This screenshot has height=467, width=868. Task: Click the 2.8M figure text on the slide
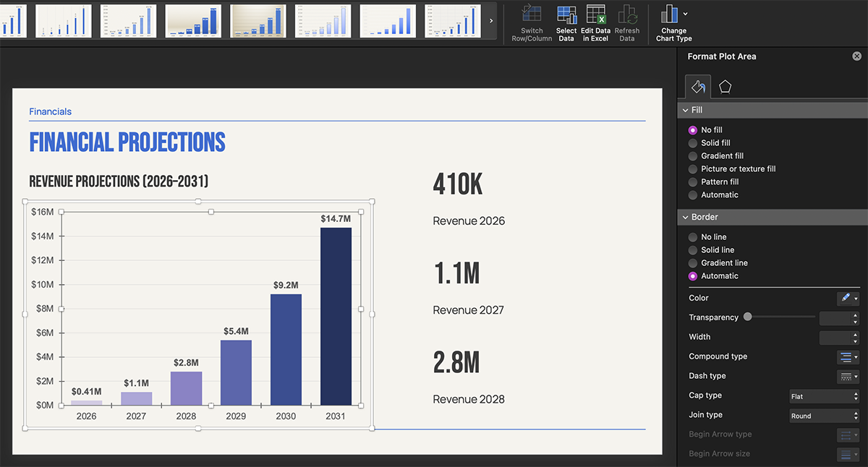click(456, 362)
